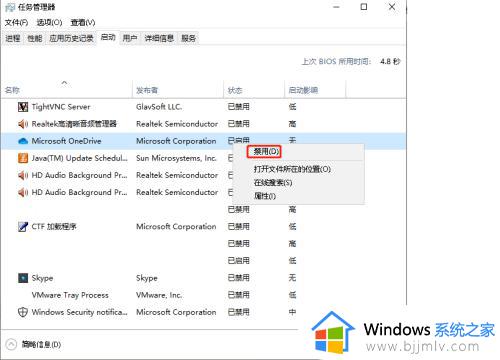Click the Microsoft OneDrive cloud icon
Viewport: 500px width, 360px height.
pos(23,141)
